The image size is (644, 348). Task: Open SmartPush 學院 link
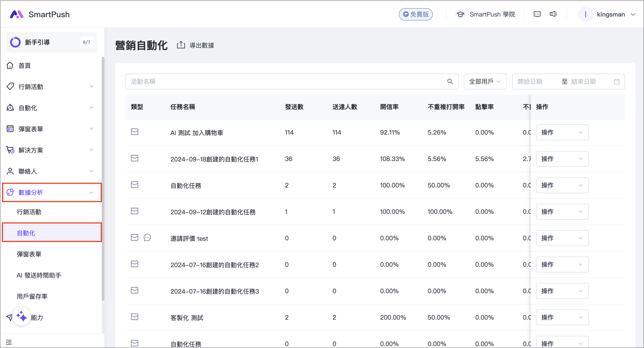pyautogui.click(x=492, y=14)
